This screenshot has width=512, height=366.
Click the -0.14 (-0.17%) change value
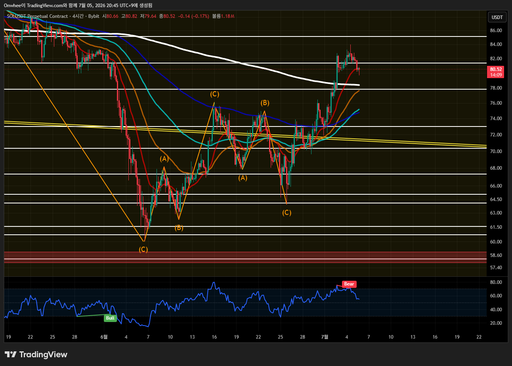coord(193,16)
